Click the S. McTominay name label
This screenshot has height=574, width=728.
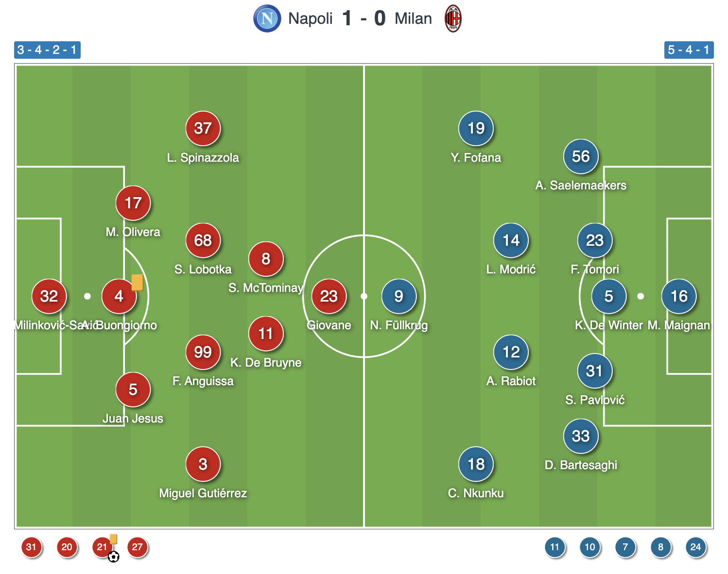266,288
